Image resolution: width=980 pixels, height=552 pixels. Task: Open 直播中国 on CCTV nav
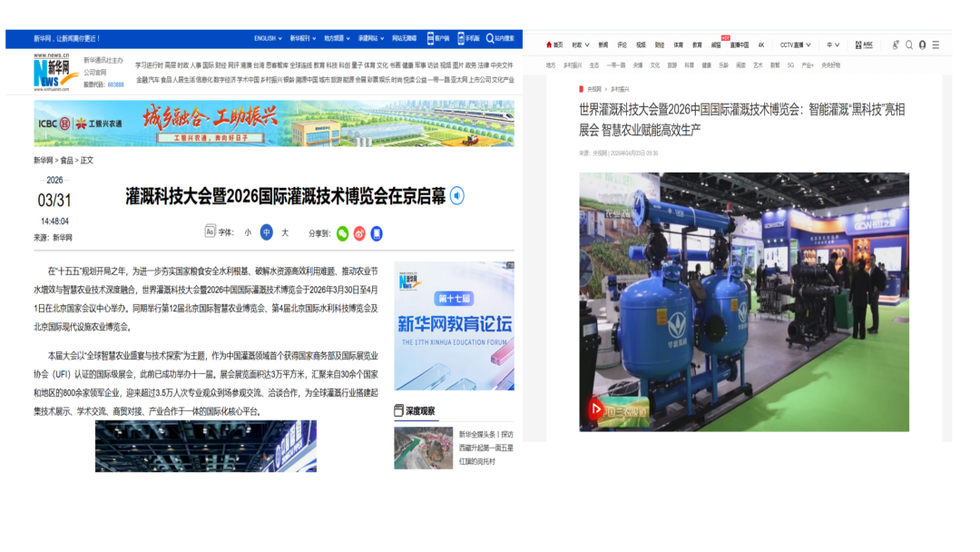coord(740,45)
